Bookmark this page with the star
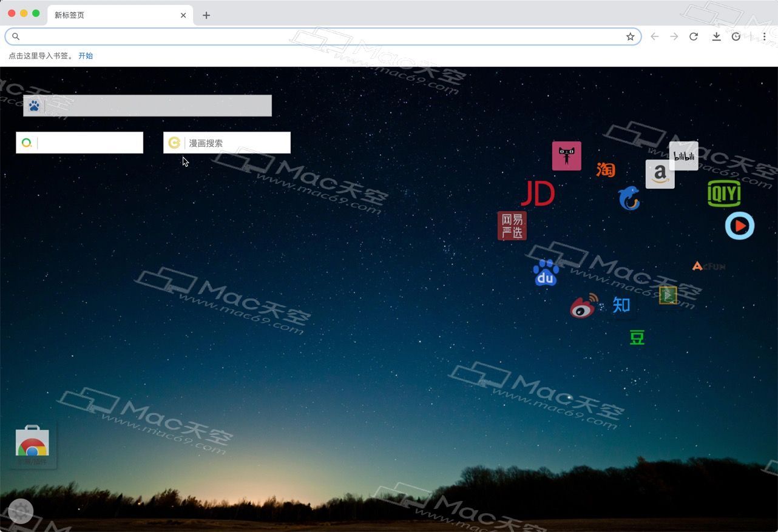778x532 pixels. (x=631, y=36)
